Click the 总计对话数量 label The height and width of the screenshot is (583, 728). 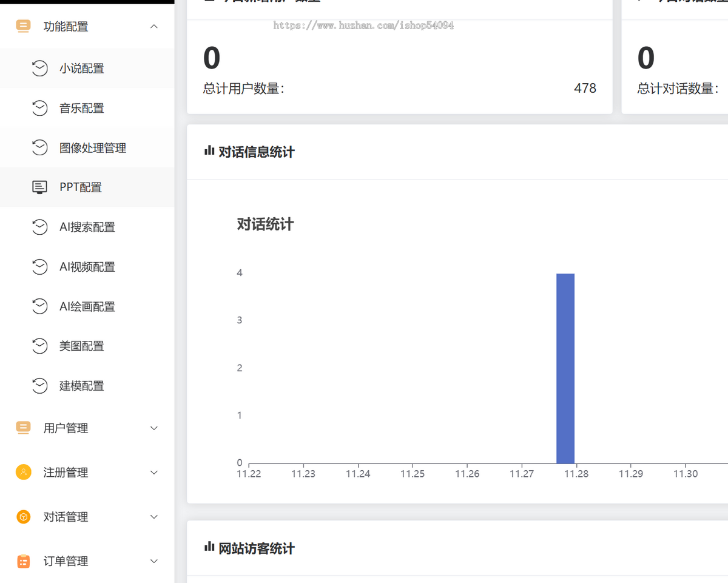pos(678,89)
